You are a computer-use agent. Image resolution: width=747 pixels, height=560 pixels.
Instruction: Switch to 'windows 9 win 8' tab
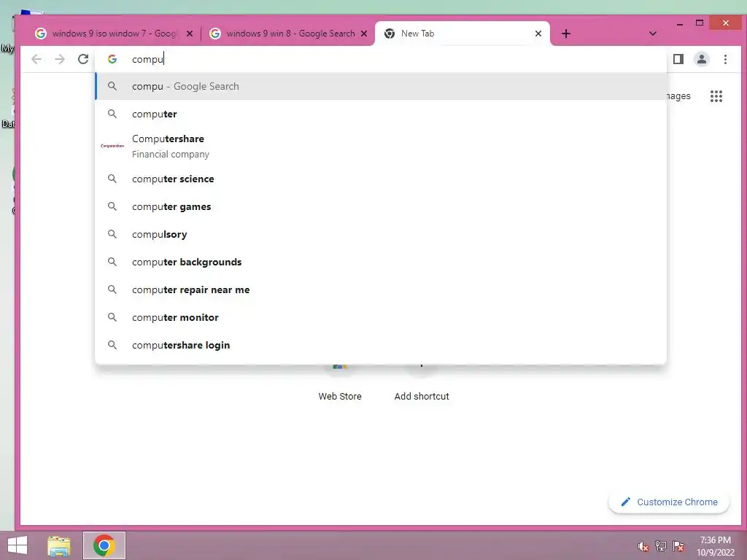pyautogui.click(x=289, y=34)
